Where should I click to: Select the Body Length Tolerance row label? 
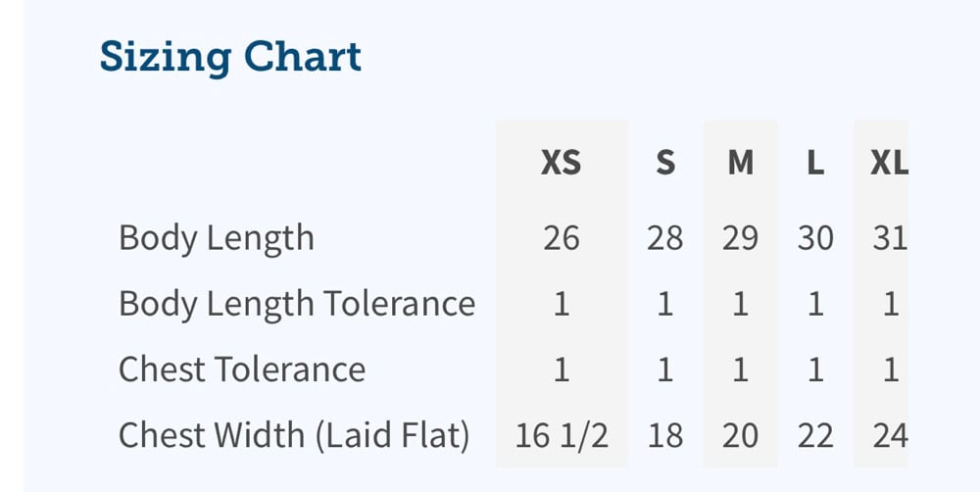(x=296, y=304)
